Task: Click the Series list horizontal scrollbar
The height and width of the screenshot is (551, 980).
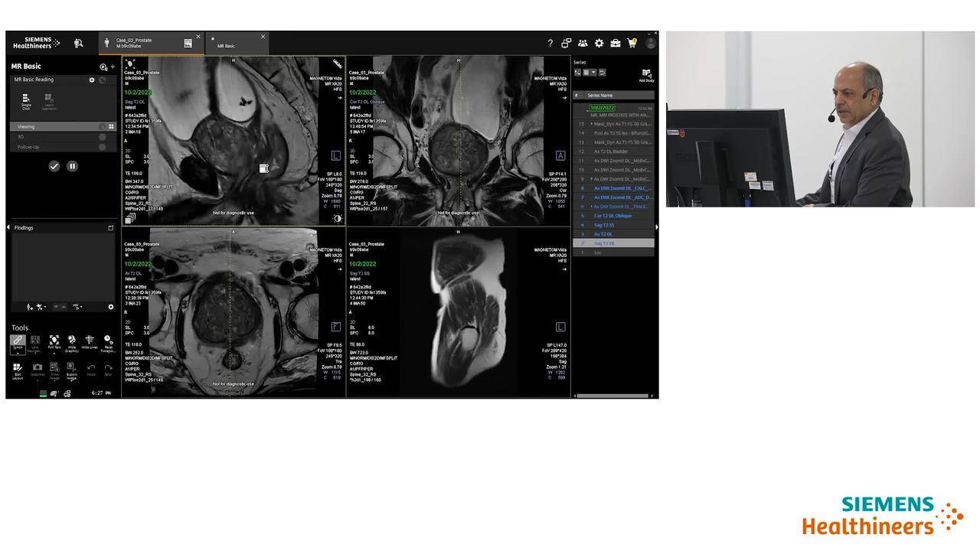Action: (x=612, y=396)
